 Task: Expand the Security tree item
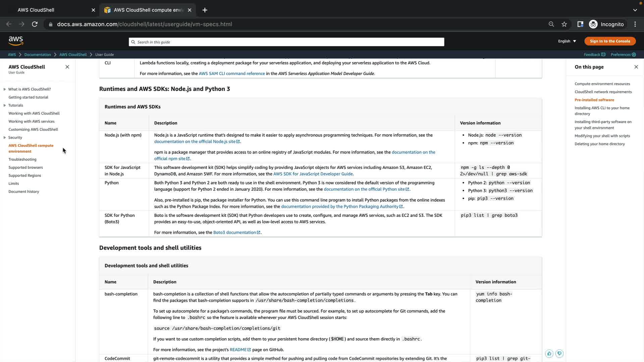tap(5, 137)
